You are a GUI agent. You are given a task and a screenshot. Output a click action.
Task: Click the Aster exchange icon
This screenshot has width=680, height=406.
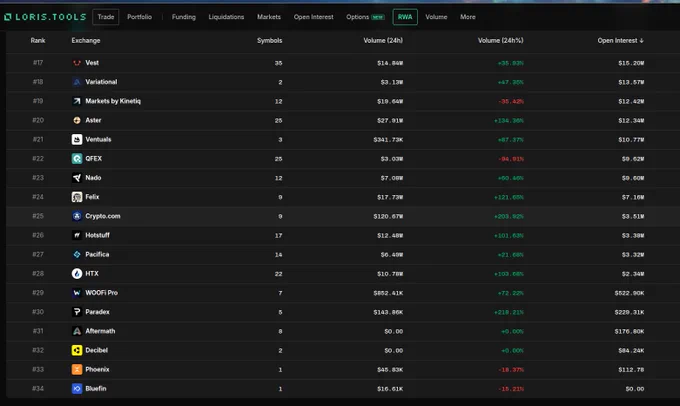[x=77, y=120]
